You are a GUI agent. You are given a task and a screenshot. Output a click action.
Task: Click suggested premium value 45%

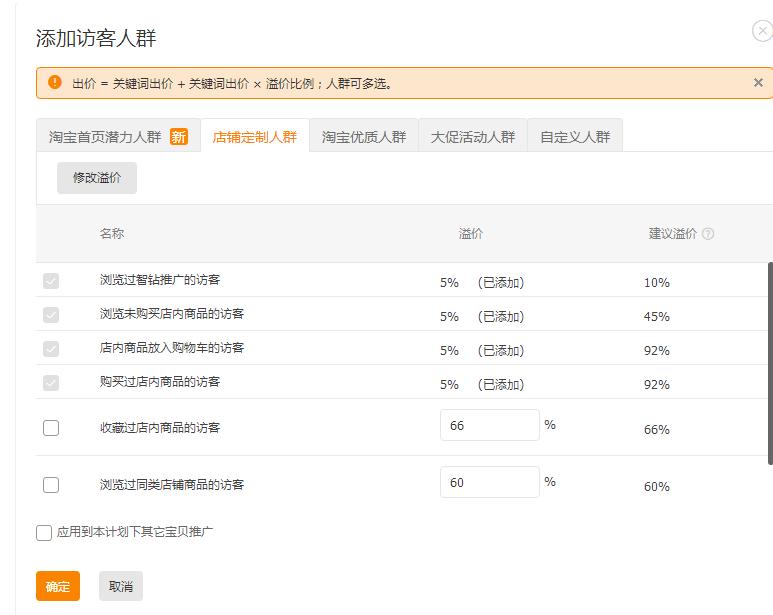(657, 317)
